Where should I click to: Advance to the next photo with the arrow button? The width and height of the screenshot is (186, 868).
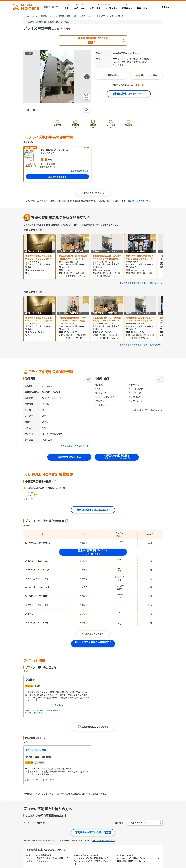(87, 77)
